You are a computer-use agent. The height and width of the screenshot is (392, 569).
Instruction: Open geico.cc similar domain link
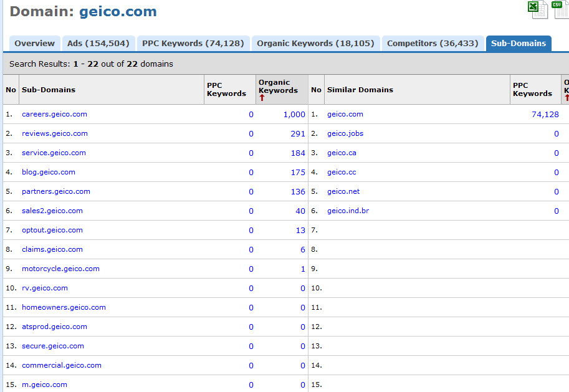click(x=342, y=172)
